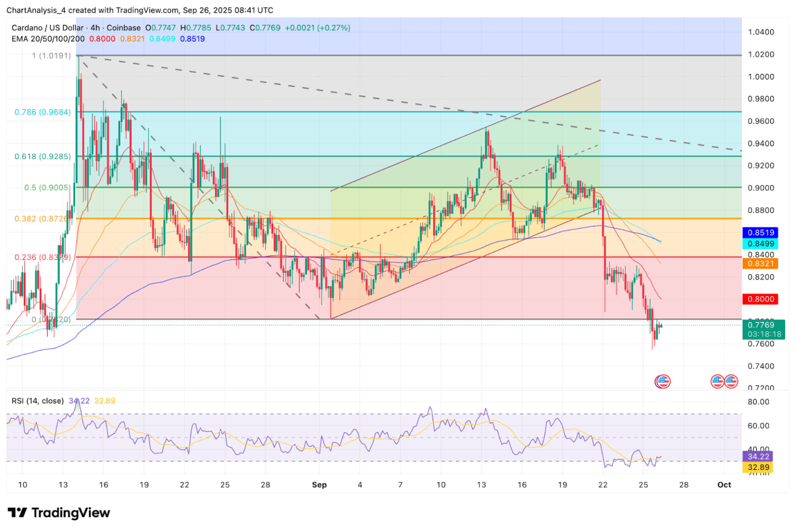The height and width of the screenshot is (532, 795).
Task: Select the 0.786 (0.9684) Fibonacci level label
Action: click(42, 112)
